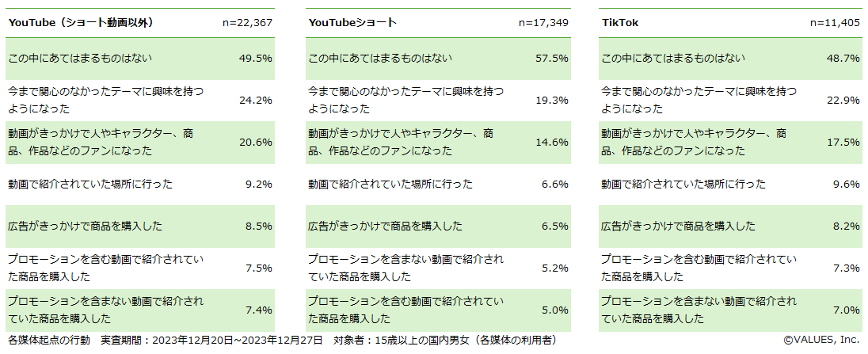Click the 49.5% value in the YouTube table
Screen dimensions: 868x354
pos(256,58)
